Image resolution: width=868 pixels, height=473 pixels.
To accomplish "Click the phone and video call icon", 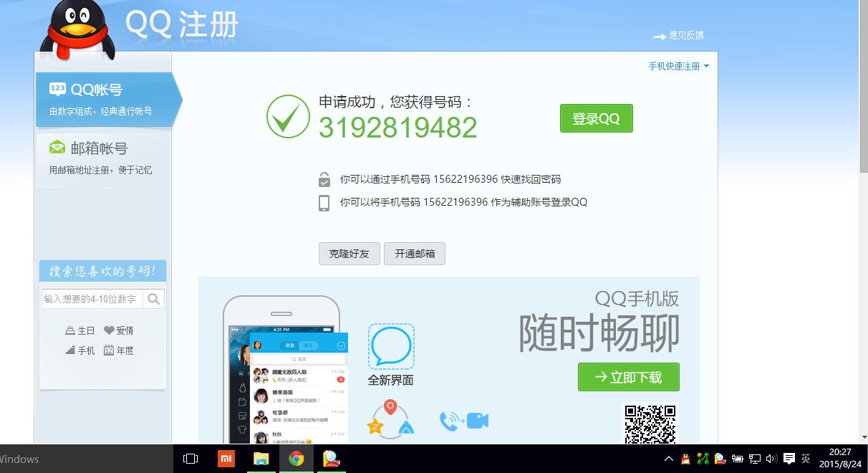I will tap(464, 421).
